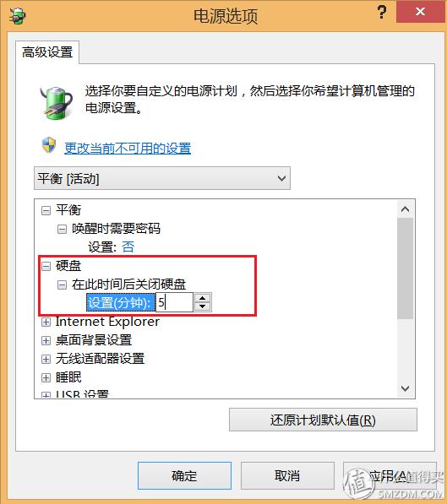Click scroll down arrow in settings list
This screenshot has height=504, width=447.
click(405, 388)
